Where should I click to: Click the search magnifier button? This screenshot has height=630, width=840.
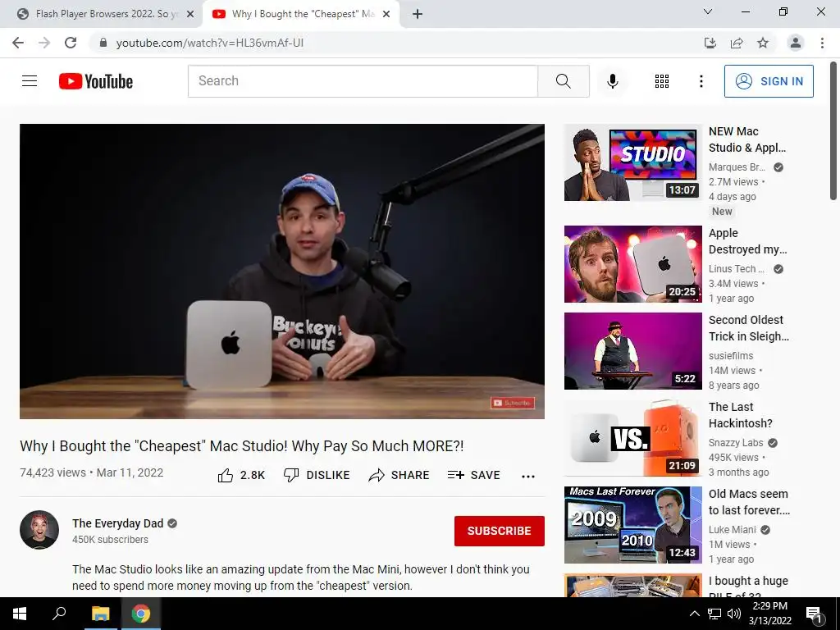click(x=563, y=81)
